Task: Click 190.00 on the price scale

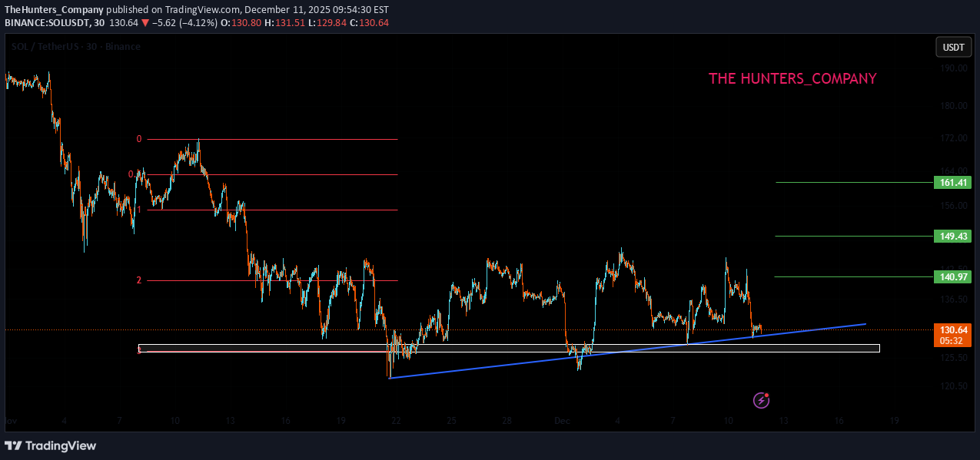Action: 953,68
